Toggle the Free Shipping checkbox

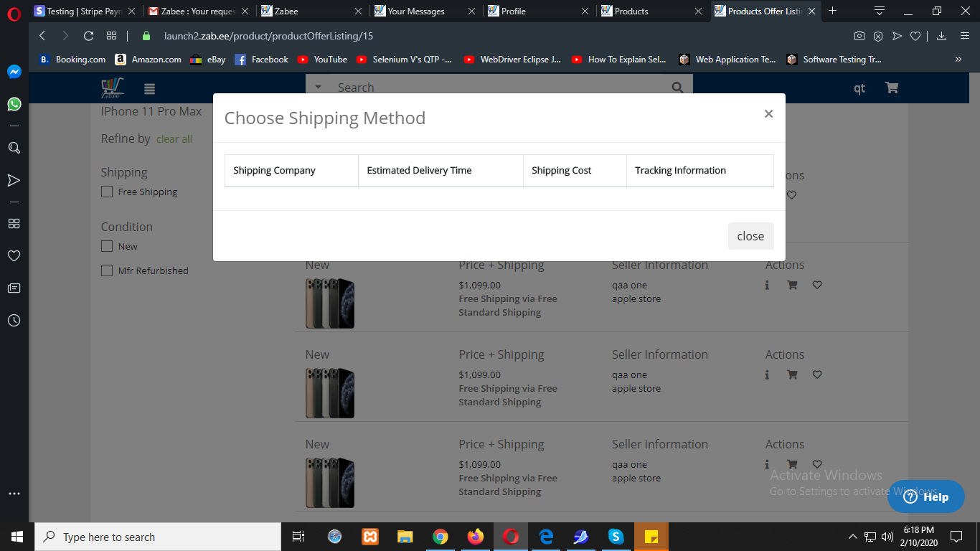pyautogui.click(x=107, y=192)
